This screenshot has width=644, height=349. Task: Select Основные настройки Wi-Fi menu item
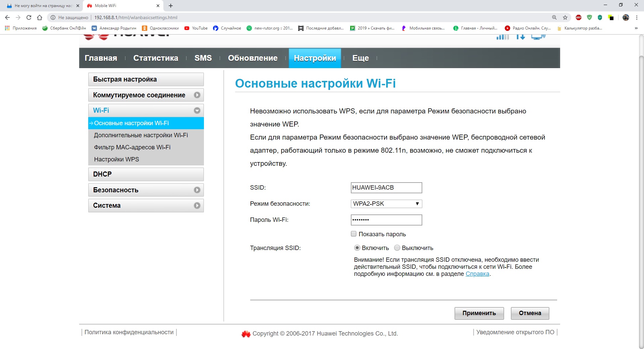[146, 123]
